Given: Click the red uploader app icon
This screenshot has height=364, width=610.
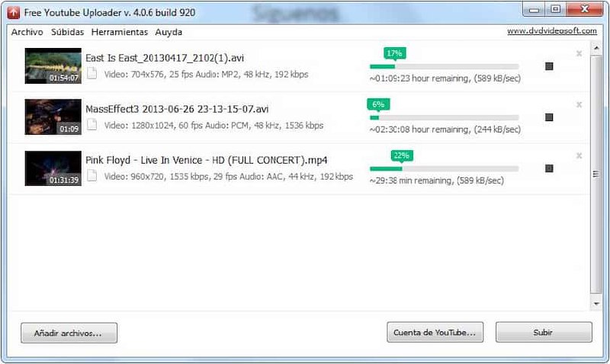Looking at the screenshot, I should point(13,12).
